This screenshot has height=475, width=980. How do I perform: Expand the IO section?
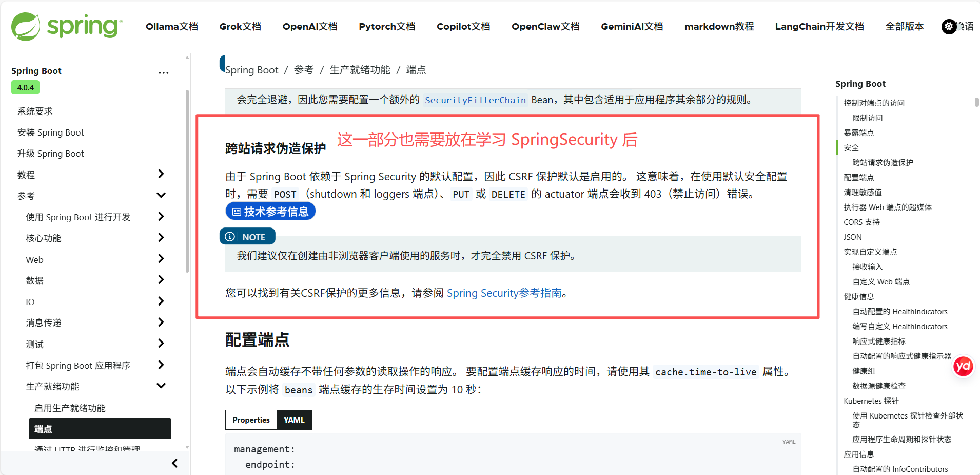pos(161,301)
